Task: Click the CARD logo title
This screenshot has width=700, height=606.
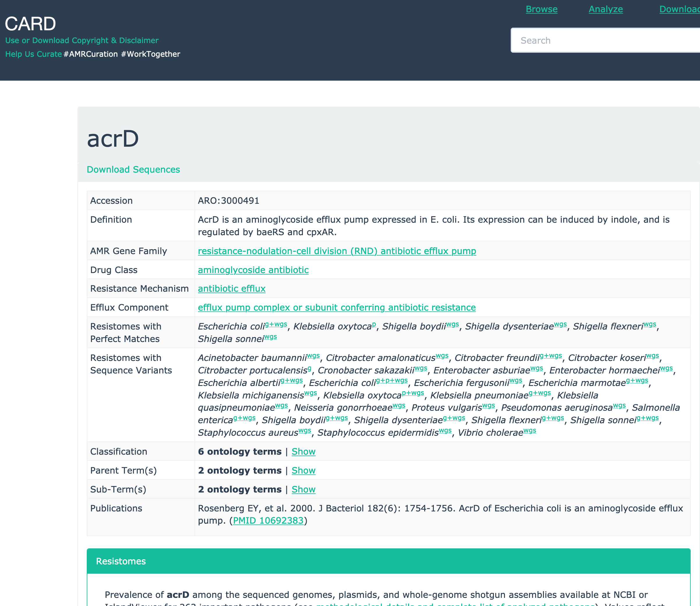Action: point(31,24)
